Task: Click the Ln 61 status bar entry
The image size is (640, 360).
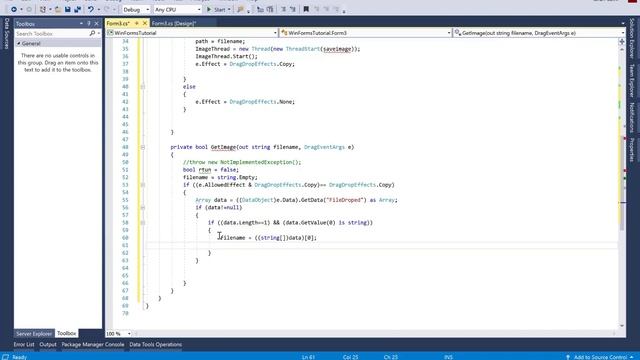Action: pyautogui.click(x=308, y=357)
